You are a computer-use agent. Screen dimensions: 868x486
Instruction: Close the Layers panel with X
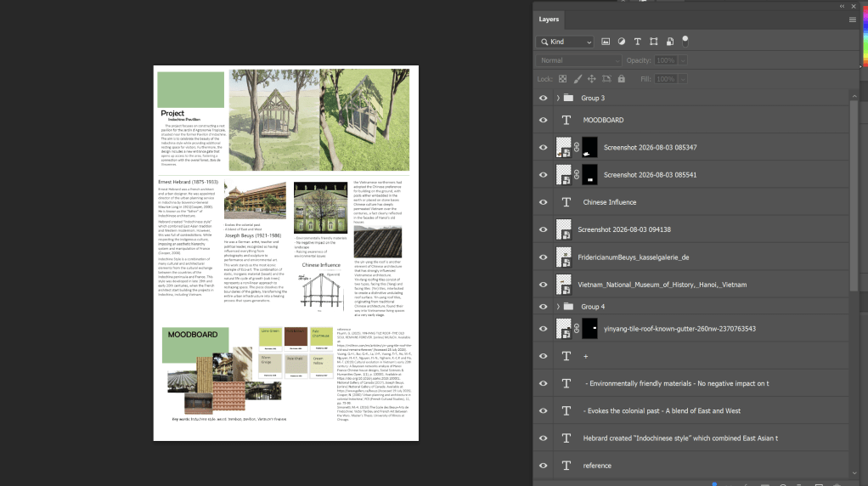pyautogui.click(x=853, y=6)
